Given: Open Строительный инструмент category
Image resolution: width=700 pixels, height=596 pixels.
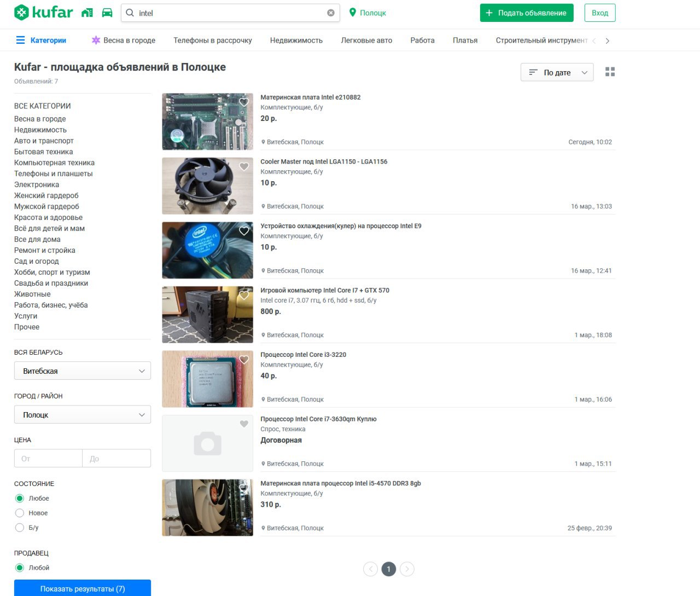Looking at the screenshot, I should (x=541, y=40).
